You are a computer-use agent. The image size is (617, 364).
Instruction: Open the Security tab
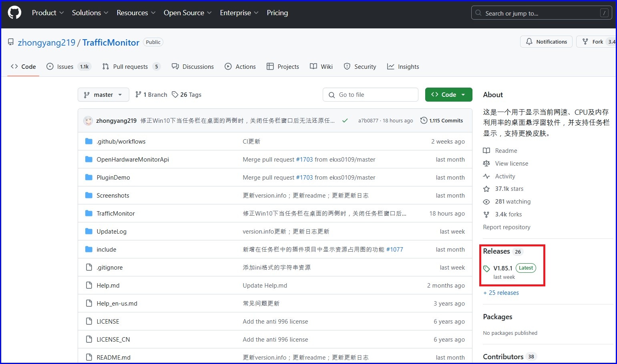(x=360, y=66)
